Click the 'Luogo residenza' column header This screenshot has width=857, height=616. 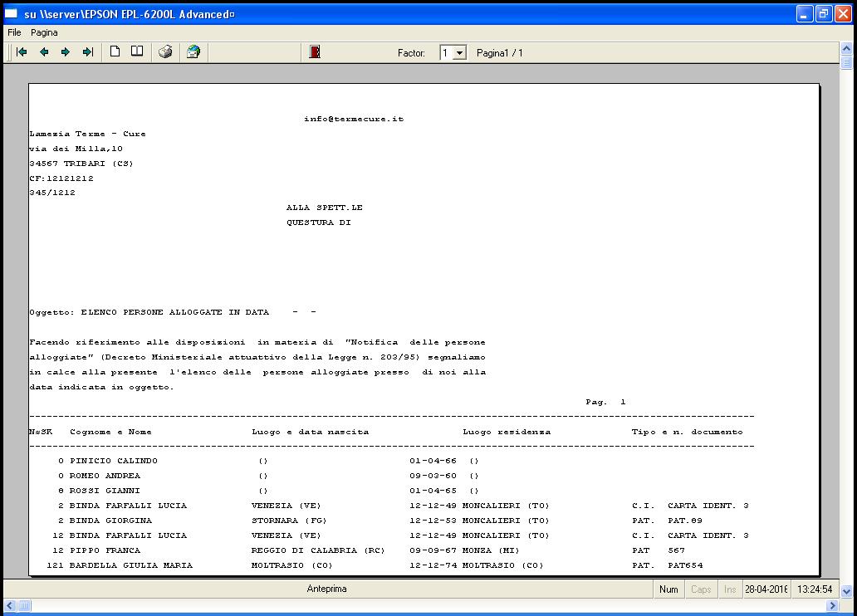pos(507,432)
